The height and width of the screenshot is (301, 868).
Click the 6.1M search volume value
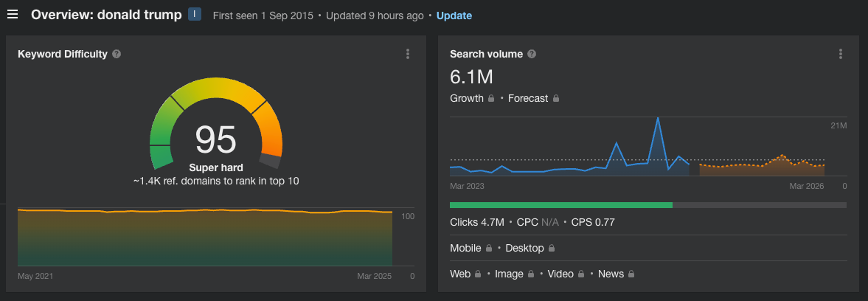[472, 77]
